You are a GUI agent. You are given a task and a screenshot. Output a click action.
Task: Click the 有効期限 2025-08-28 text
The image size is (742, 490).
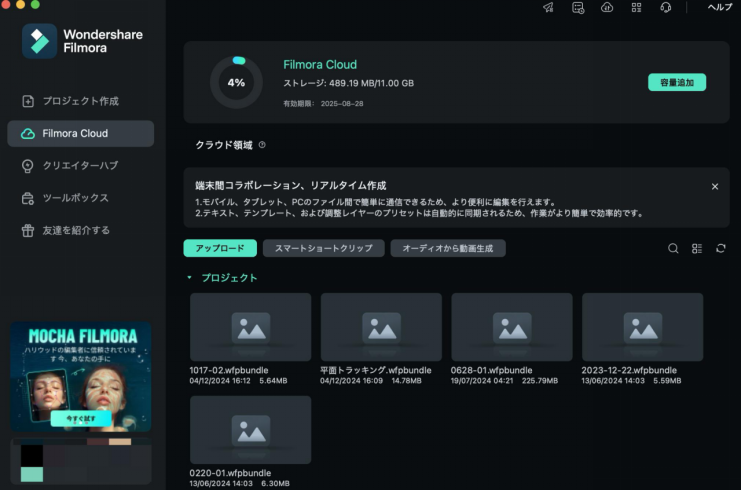point(323,104)
